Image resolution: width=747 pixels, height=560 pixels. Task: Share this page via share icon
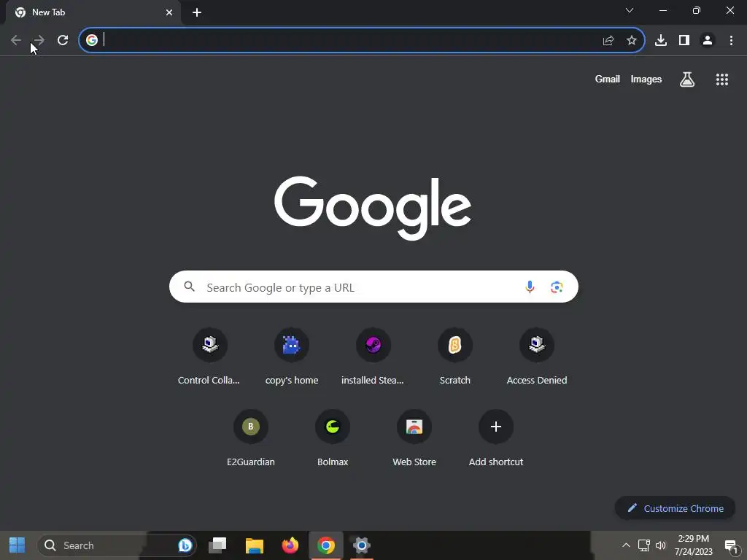point(608,41)
